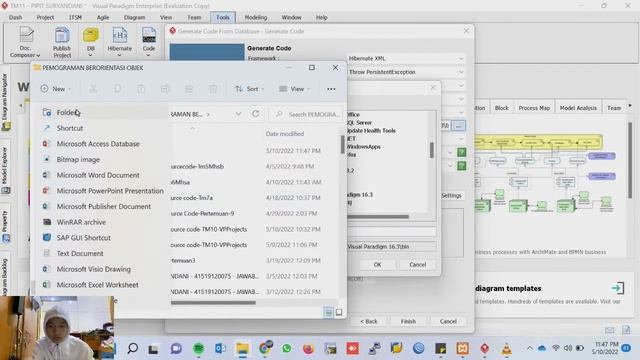Click the Explorer file list vertical scrollbar
640x360 pixels.
(342, 144)
